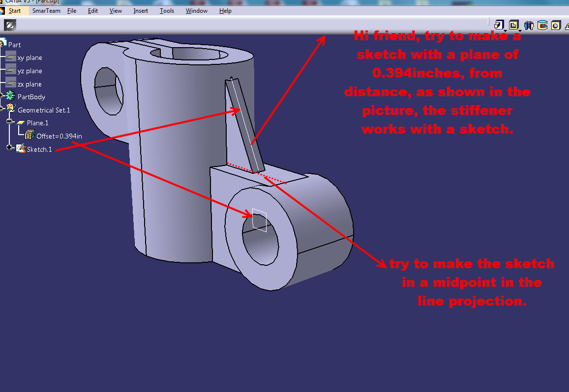This screenshot has width=569, height=392.
Task: Select the yz plane icon in tree
Action: pos(11,70)
